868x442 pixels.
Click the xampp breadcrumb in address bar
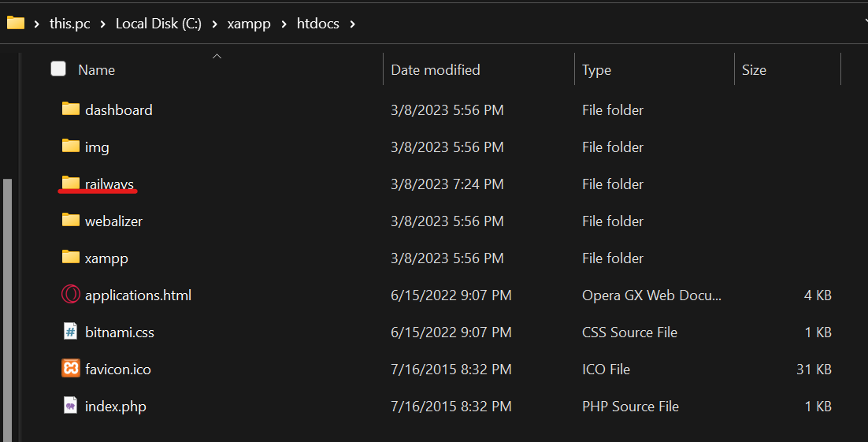[x=249, y=24]
